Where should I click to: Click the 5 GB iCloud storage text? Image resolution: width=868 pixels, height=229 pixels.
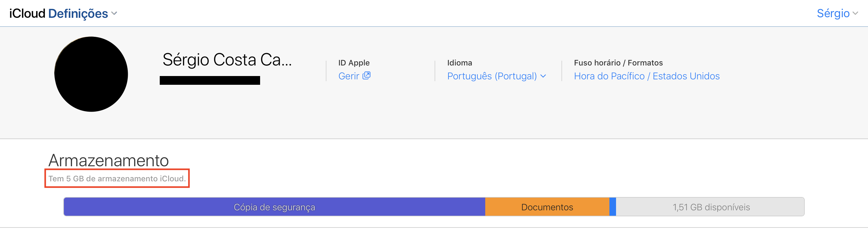click(117, 178)
